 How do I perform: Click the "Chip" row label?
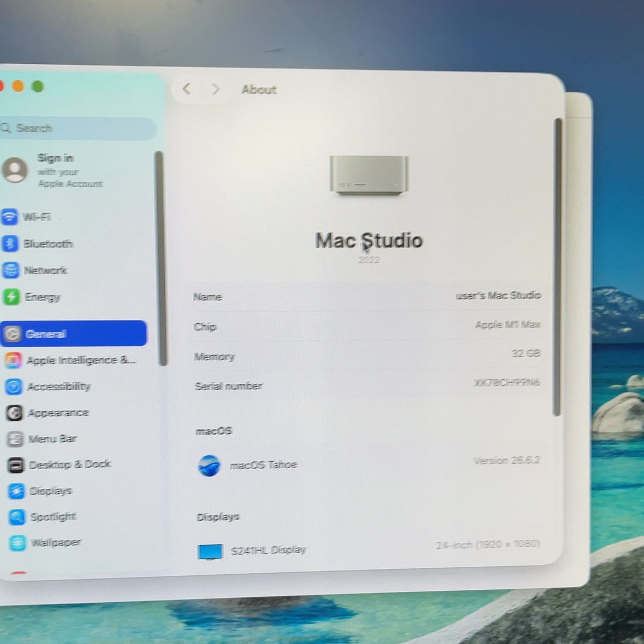pos(204,327)
